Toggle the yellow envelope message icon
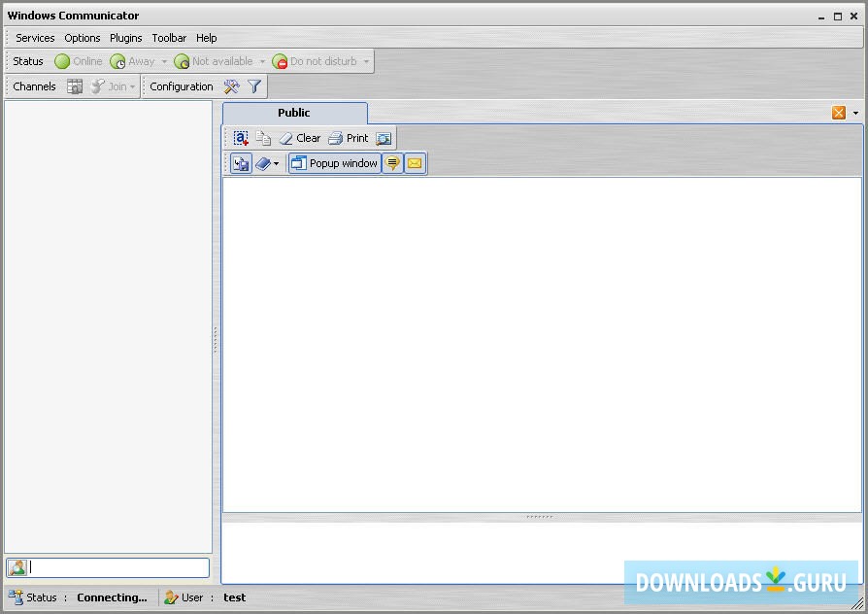Viewport: 868px width, 614px height. (x=415, y=163)
